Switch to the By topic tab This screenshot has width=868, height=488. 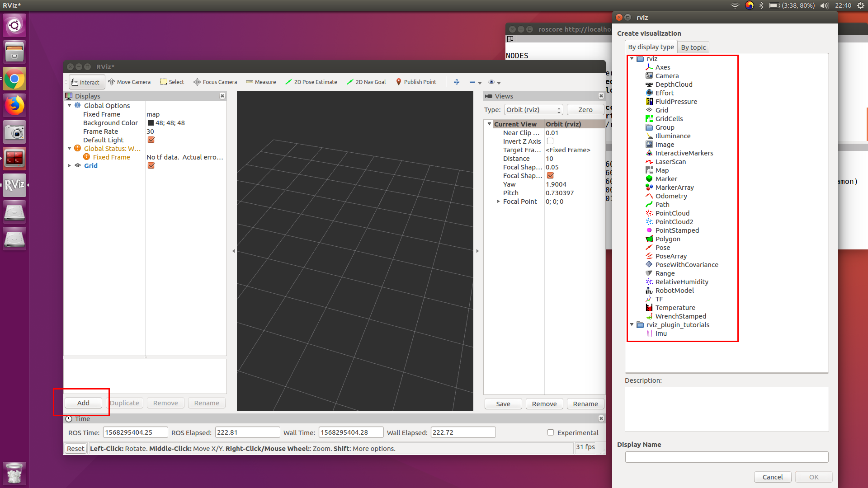click(x=693, y=47)
